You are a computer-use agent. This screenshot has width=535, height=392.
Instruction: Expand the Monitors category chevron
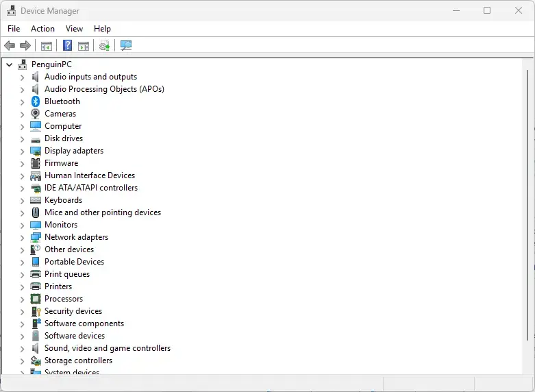[x=22, y=225]
